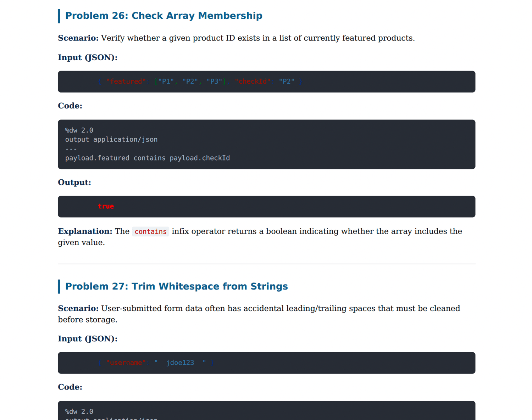Click the '---' separator line in code block

tap(71, 149)
